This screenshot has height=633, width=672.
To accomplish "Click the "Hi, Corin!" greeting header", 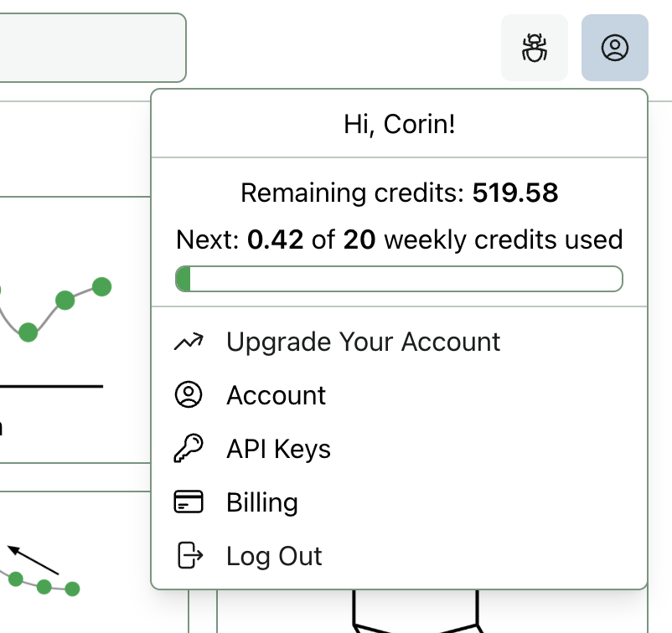I will (x=399, y=124).
